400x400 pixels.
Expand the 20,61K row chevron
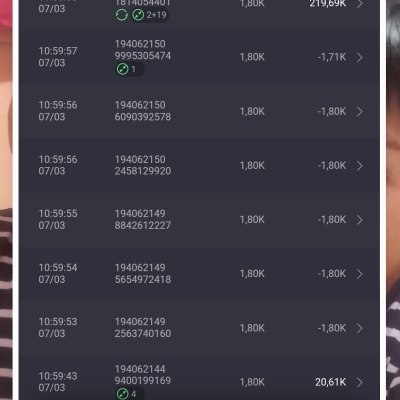click(x=360, y=382)
